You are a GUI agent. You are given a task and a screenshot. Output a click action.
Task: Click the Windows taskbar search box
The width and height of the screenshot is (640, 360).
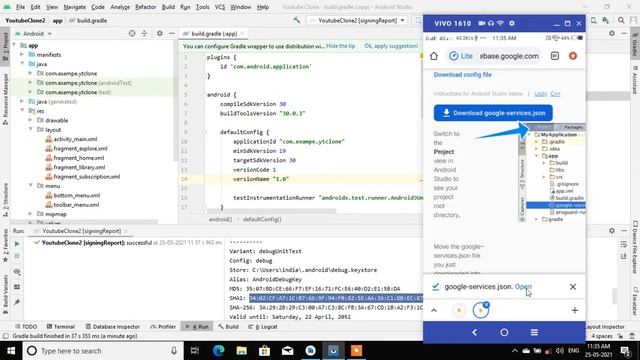coord(102,351)
